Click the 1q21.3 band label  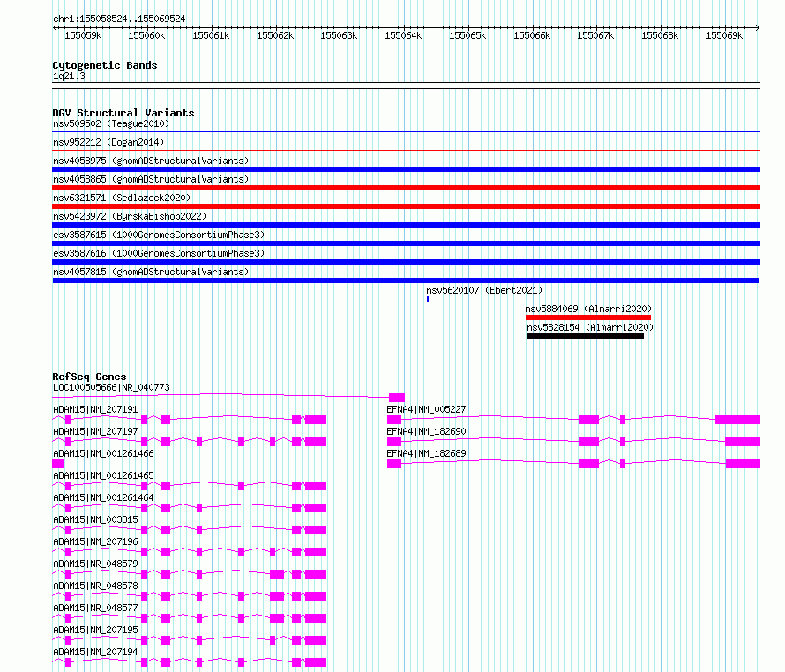69,76
